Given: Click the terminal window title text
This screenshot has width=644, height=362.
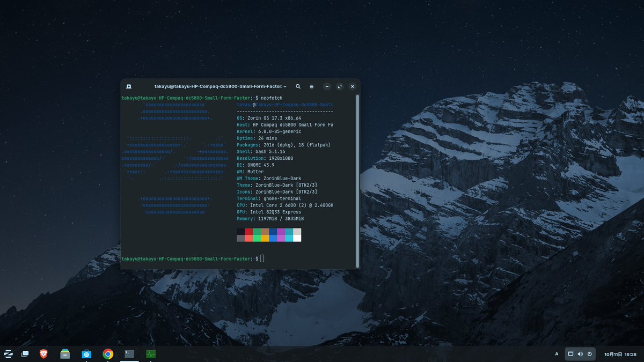Looking at the screenshot, I should 221,86.
